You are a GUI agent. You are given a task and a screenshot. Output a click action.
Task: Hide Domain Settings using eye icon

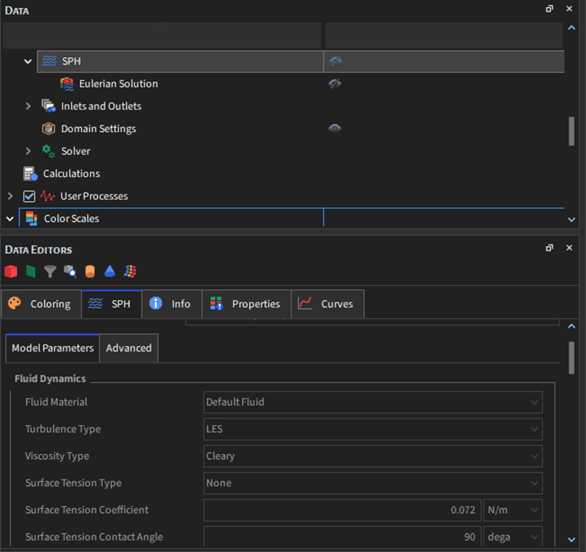coord(334,128)
